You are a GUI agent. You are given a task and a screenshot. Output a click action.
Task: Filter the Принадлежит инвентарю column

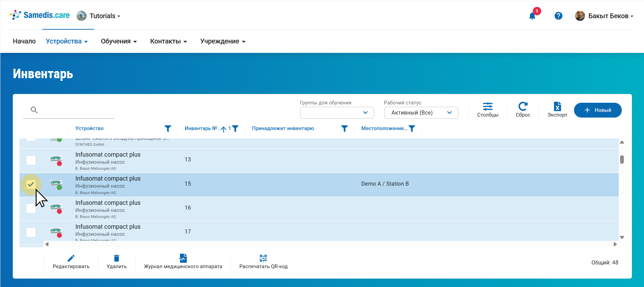[344, 128]
